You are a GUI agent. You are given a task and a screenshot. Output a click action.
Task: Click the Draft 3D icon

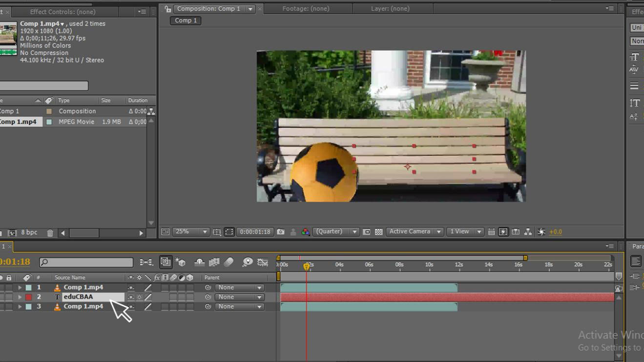[181, 262]
